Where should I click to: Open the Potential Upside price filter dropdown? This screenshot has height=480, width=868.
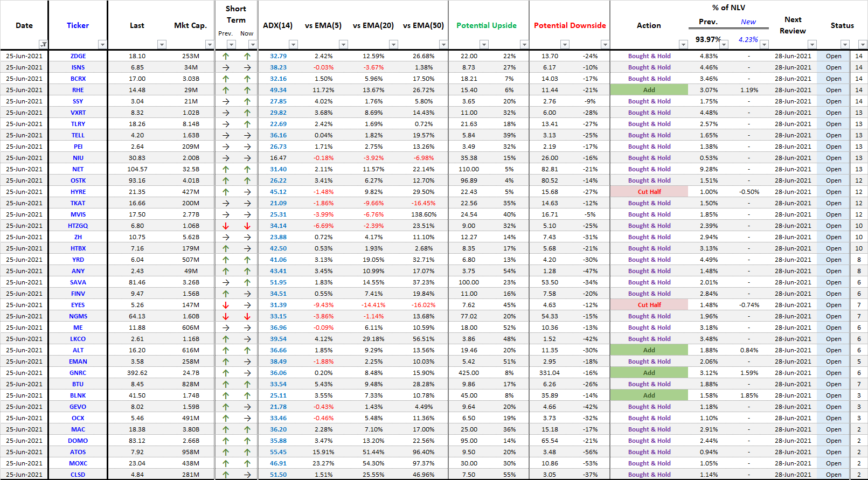[484, 44]
